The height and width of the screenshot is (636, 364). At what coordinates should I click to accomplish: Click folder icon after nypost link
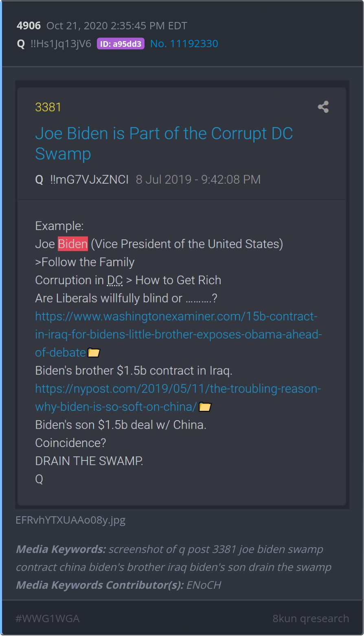pos(205,407)
